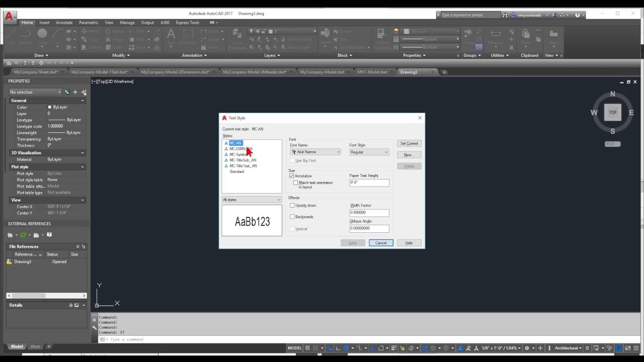Screen dimensions: 644x362
Task: Switch to MyCompany-Sheet.dwt file tab
Action: pos(36,72)
